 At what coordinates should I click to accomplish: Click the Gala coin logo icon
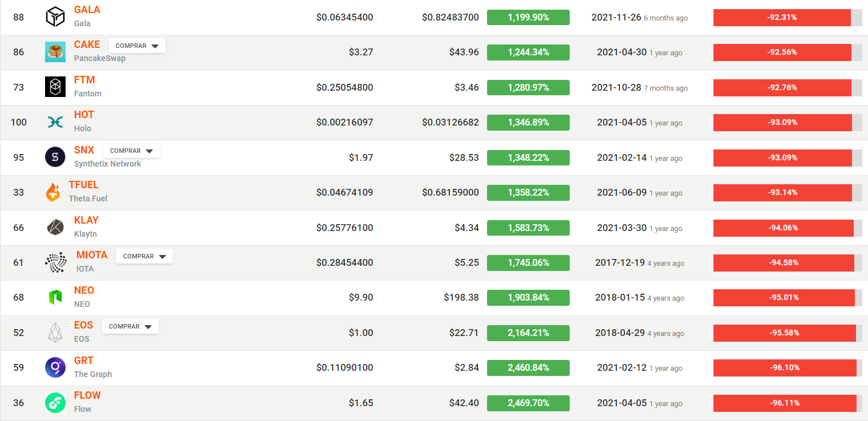[55, 17]
